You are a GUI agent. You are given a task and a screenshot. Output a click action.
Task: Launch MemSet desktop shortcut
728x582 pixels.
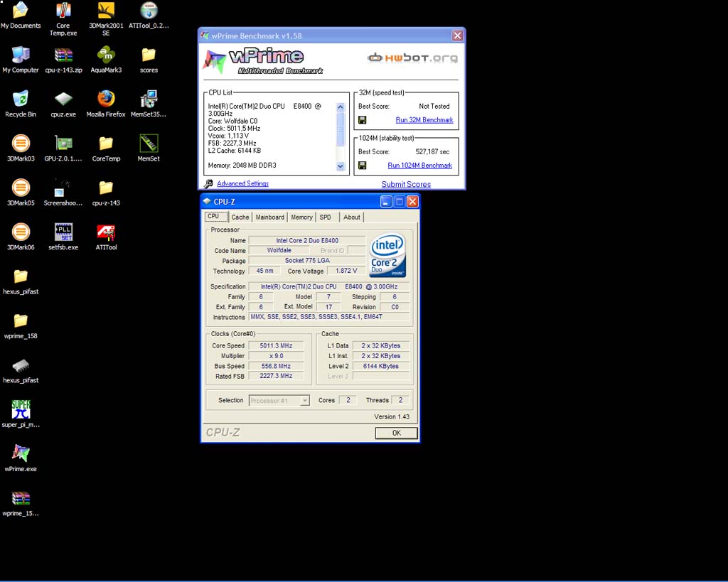tap(149, 148)
